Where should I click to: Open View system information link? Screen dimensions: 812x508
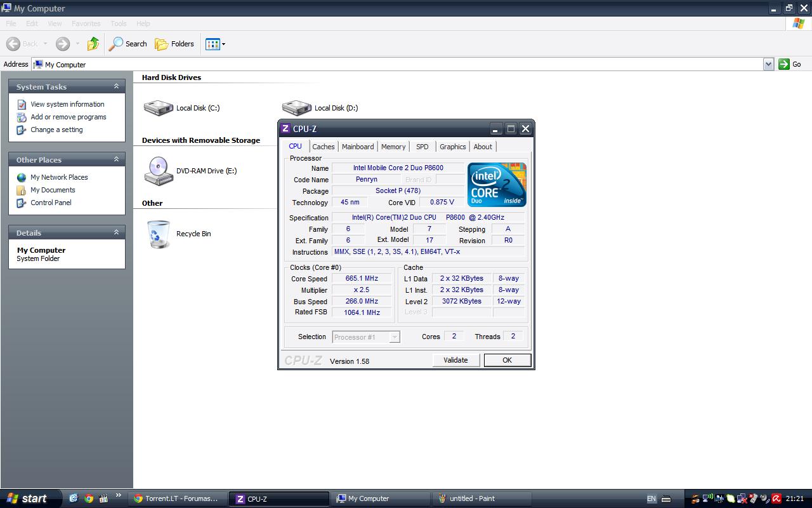click(x=67, y=104)
